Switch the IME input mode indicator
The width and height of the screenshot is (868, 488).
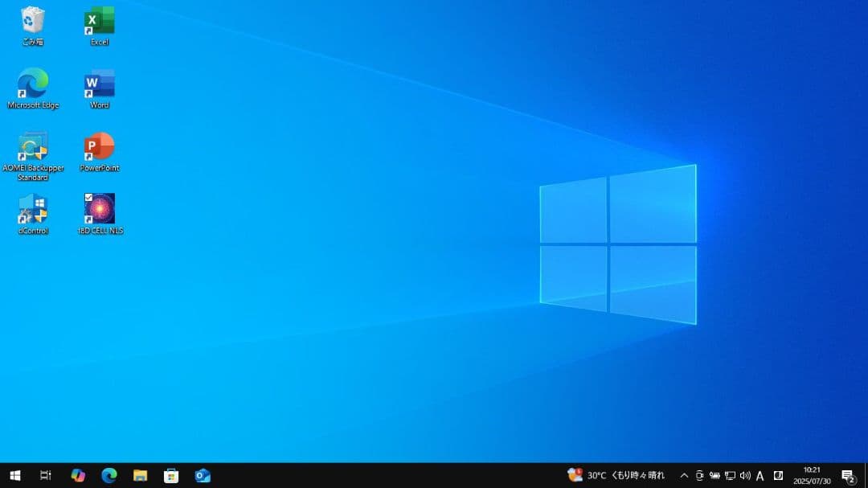(759, 475)
